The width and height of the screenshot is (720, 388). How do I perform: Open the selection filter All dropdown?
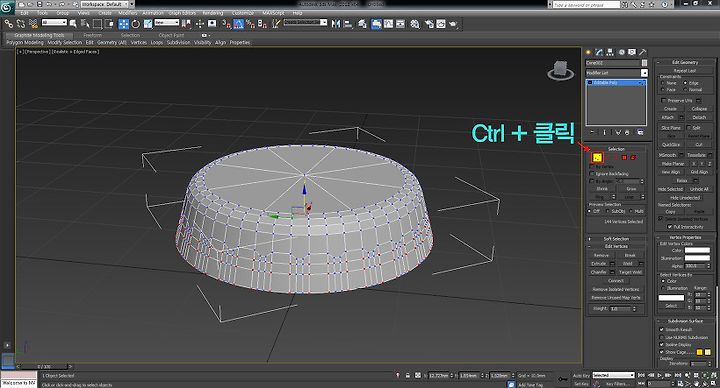(x=54, y=22)
